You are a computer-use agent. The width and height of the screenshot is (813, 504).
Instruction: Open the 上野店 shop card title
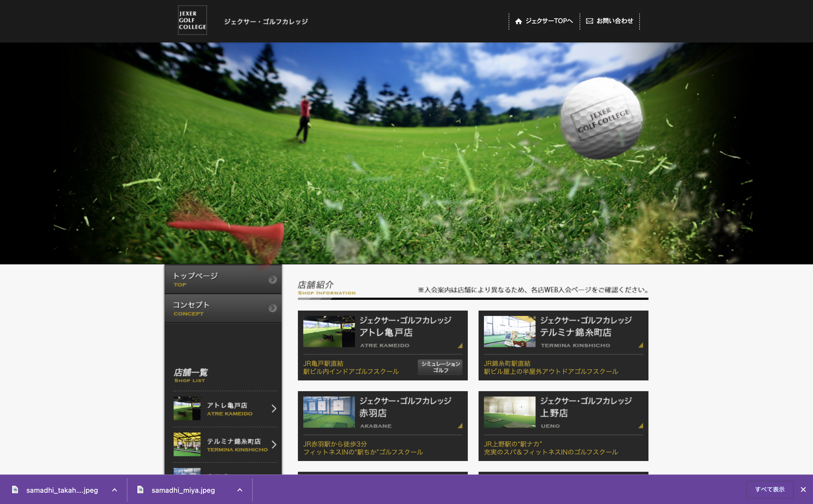pos(586,407)
